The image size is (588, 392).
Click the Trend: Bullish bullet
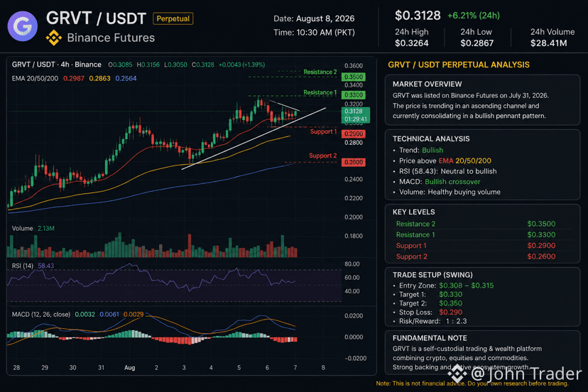(x=418, y=150)
